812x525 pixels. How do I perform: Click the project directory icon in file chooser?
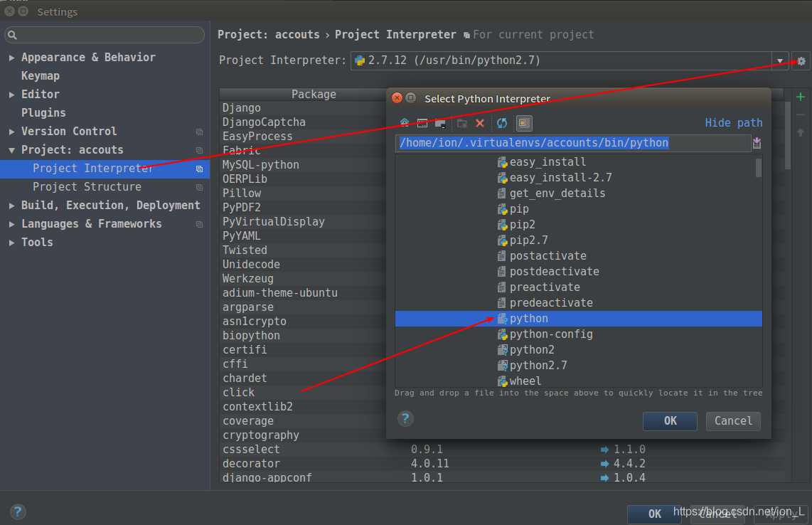pos(422,123)
